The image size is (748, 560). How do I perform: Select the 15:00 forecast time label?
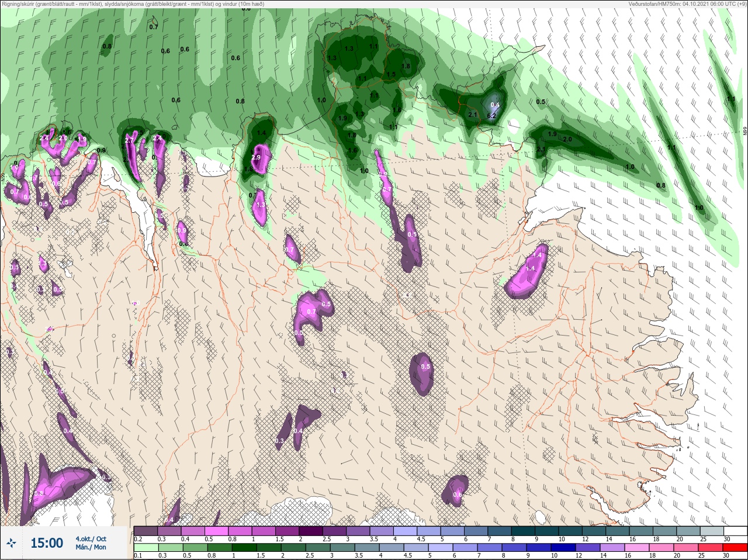pyautogui.click(x=47, y=543)
